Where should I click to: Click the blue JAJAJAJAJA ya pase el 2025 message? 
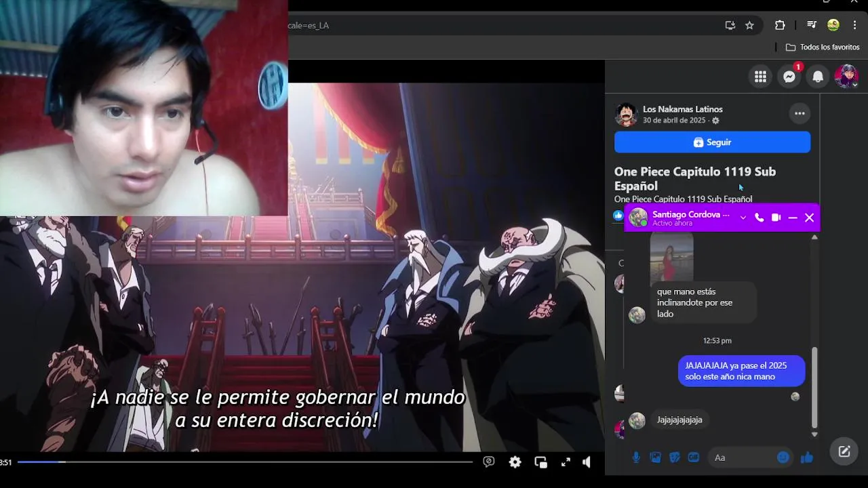coord(741,371)
